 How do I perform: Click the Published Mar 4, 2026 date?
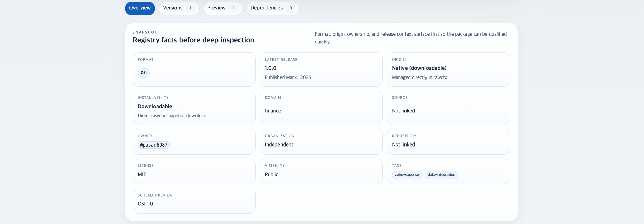[x=288, y=77]
